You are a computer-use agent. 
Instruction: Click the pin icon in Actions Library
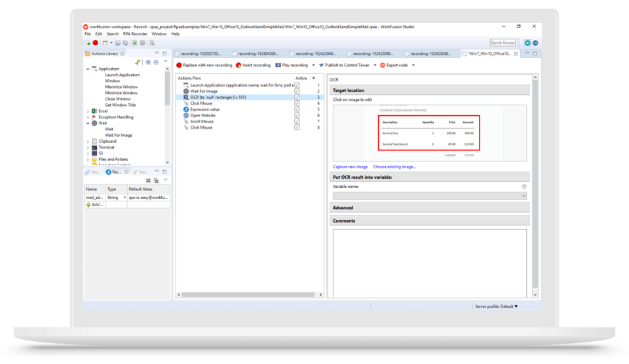(138, 62)
